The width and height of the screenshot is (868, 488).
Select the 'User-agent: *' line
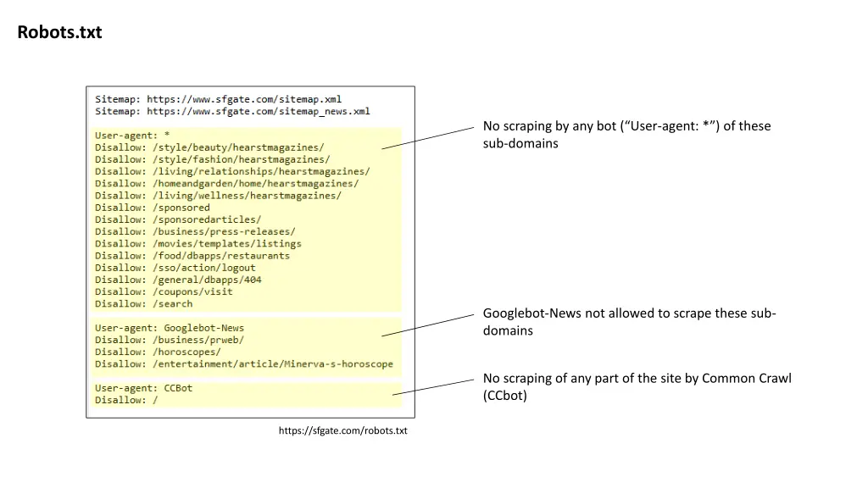pyautogui.click(x=132, y=135)
